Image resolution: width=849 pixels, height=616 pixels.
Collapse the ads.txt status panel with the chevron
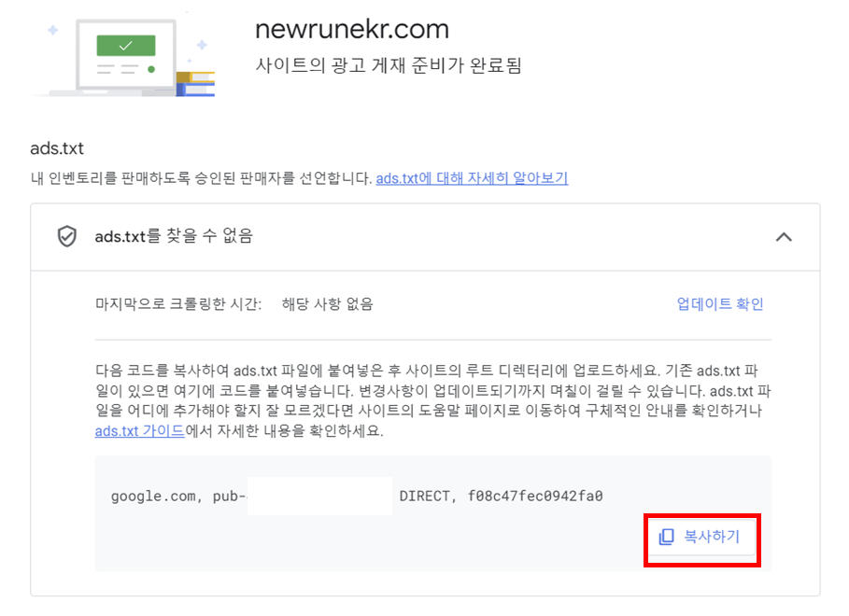click(x=784, y=237)
